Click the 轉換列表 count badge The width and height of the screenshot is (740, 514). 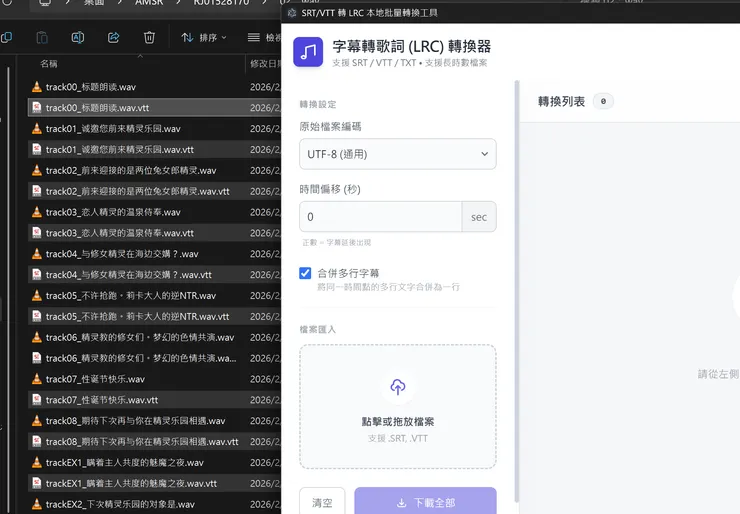(603, 101)
